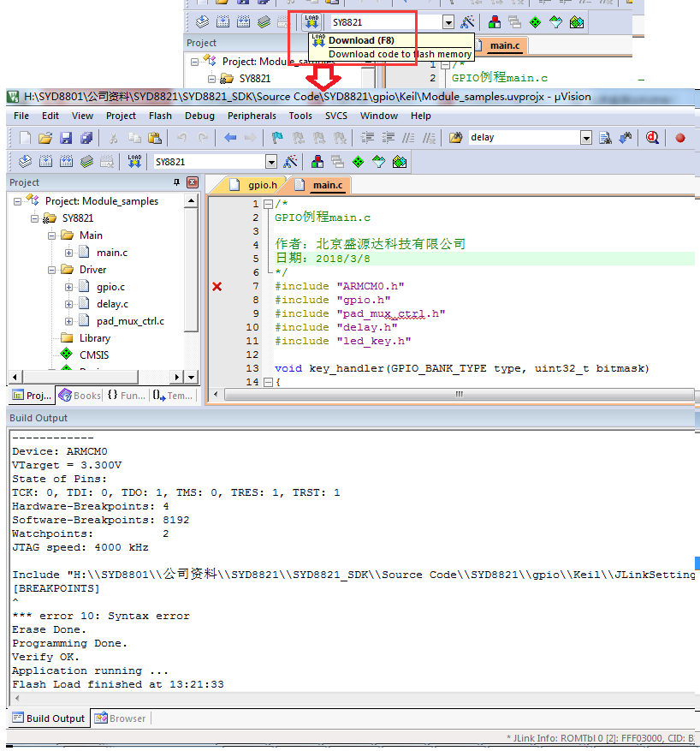Collapse Project: Module_samples tree node
This screenshot has width=700, height=751.
pos(17,201)
